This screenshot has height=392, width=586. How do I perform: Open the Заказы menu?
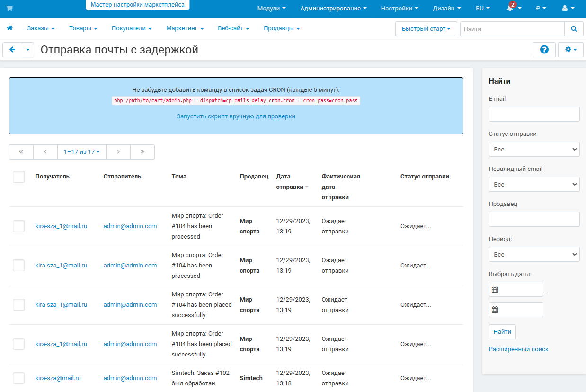point(41,28)
